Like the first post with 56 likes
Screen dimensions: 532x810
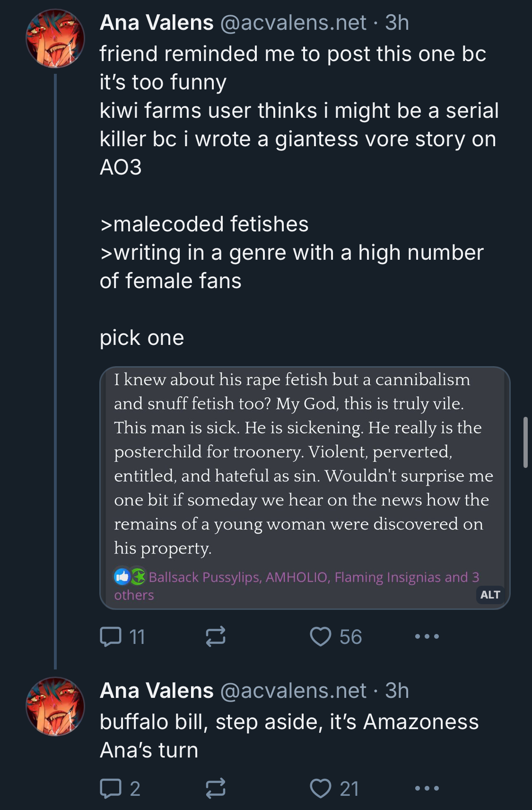point(321,636)
